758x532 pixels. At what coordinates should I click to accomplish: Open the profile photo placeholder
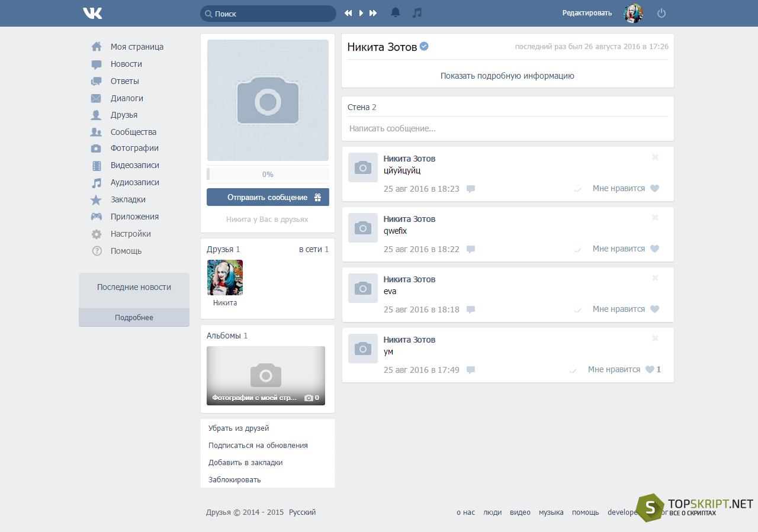coord(268,101)
